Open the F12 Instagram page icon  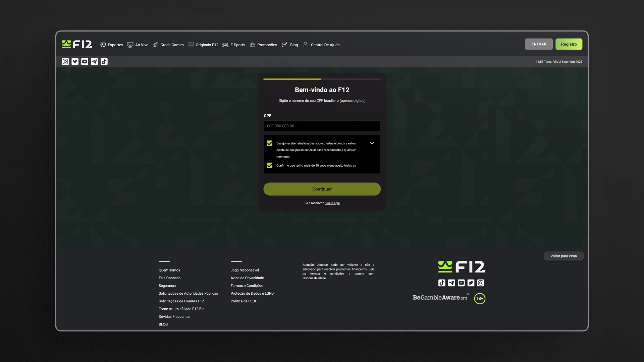(65, 61)
